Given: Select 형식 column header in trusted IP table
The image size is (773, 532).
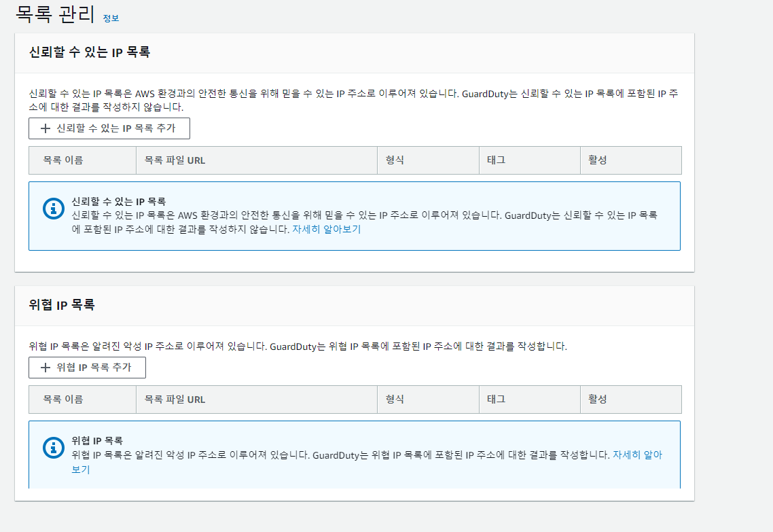Looking at the screenshot, I should click(x=429, y=160).
